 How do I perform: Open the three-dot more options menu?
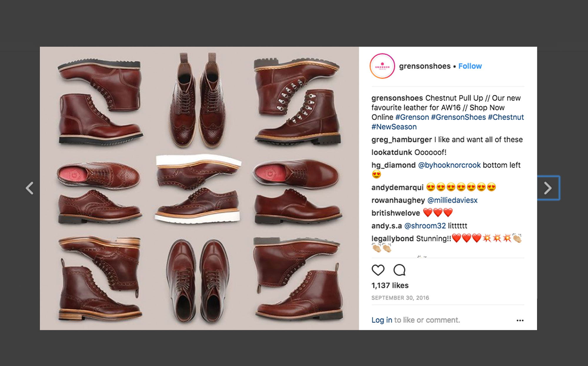pyautogui.click(x=520, y=320)
